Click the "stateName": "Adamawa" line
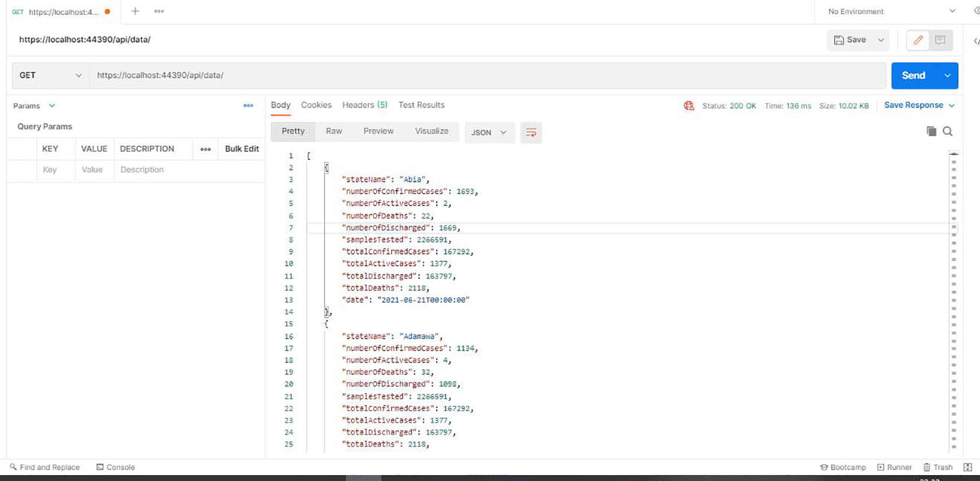 click(392, 336)
